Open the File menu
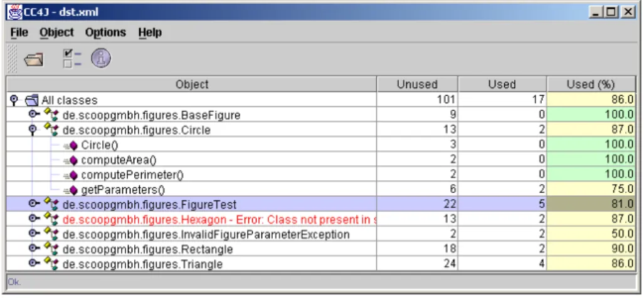644x298 pixels. click(19, 33)
